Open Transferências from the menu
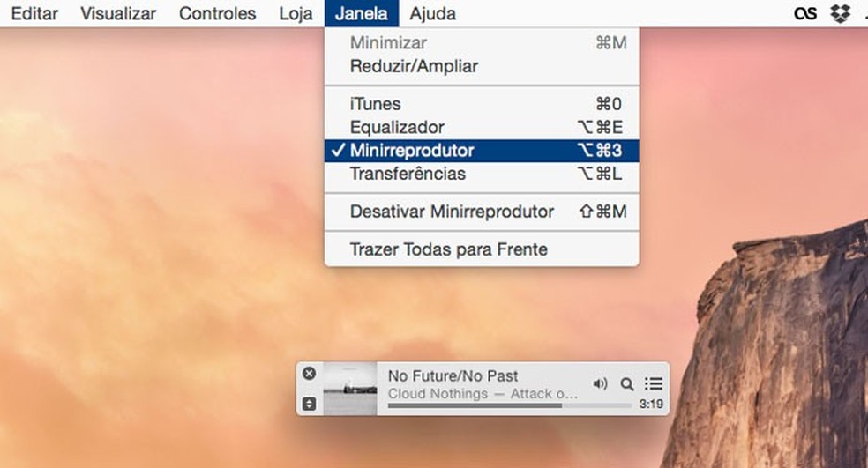This screenshot has height=468, width=868. 482,174
